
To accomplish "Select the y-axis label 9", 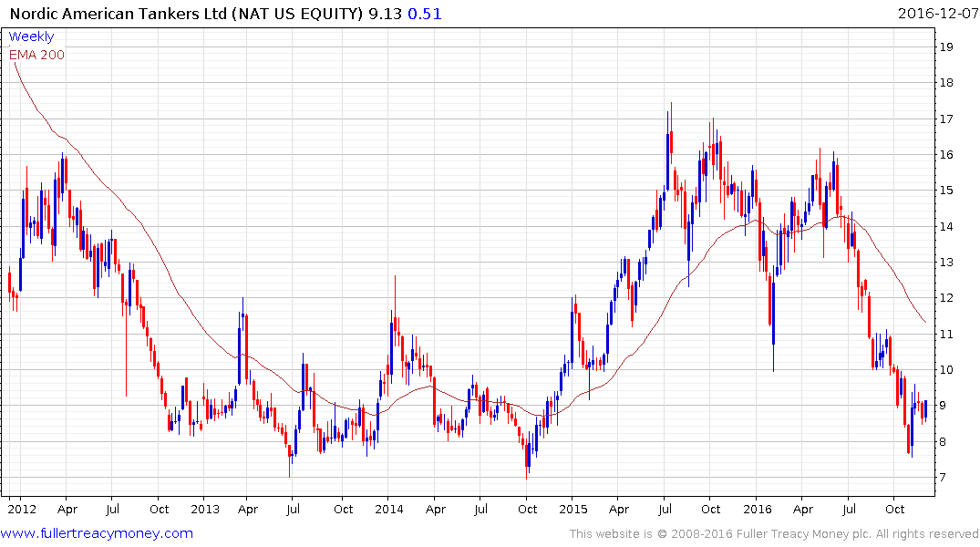I will (x=943, y=406).
